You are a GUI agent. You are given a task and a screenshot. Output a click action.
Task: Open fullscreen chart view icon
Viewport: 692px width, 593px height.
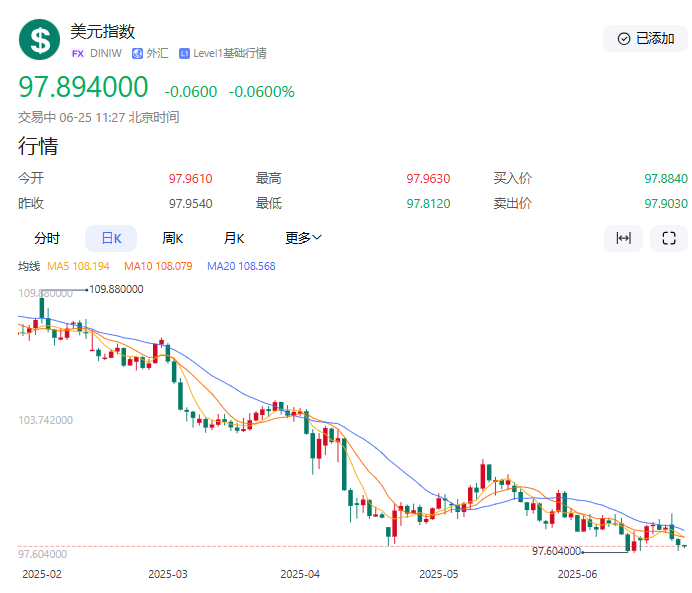coord(669,238)
